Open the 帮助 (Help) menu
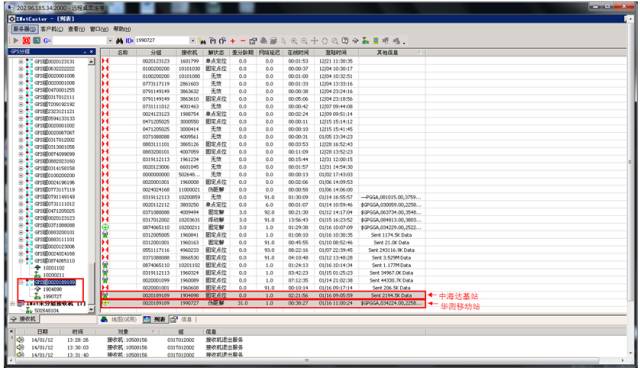 pos(122,29)
